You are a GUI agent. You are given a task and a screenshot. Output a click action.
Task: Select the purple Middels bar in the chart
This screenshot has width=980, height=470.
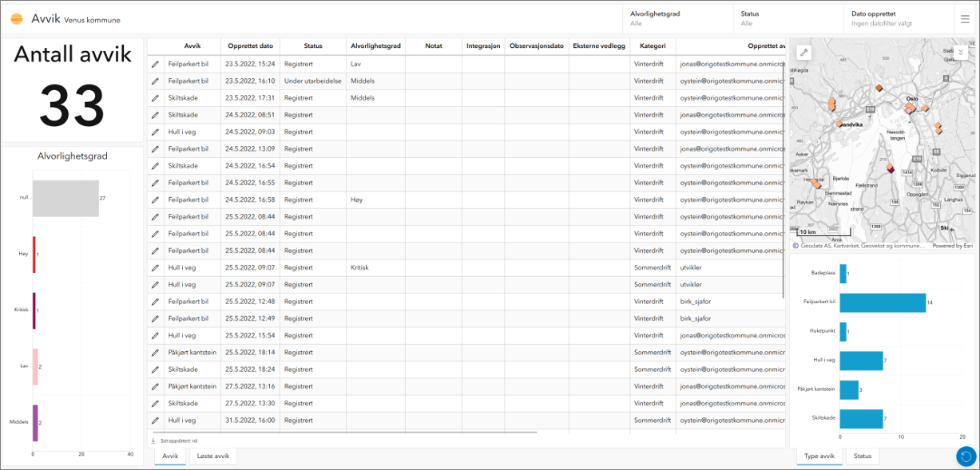pyautogui.click(x=35, y=422)
